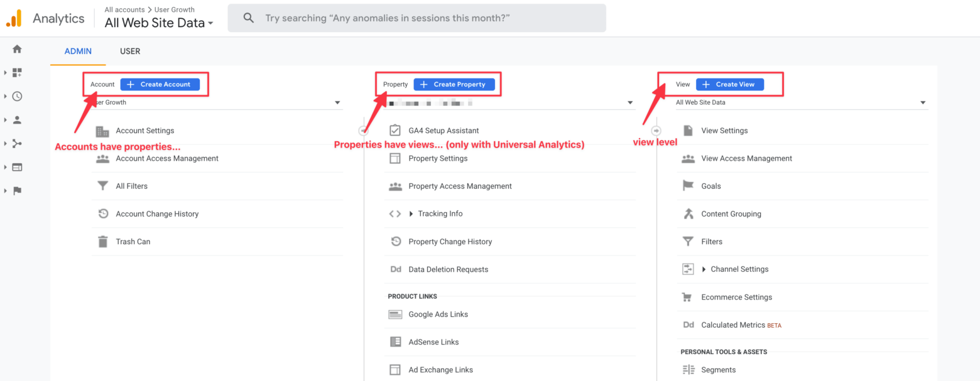Click the Create Property button
980x381 pixels.
click(455, 84)
